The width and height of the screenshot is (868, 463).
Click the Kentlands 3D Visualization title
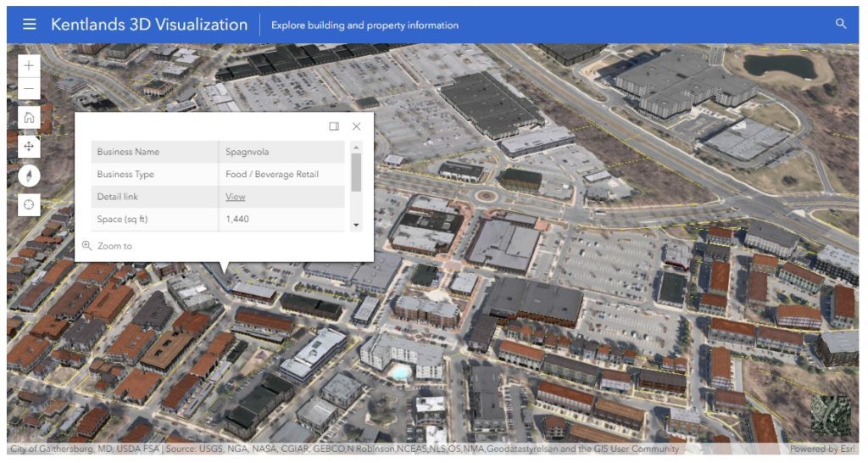pyautogui.click(x=149, y=25)
